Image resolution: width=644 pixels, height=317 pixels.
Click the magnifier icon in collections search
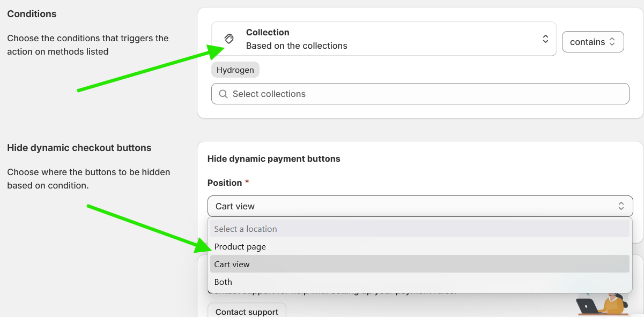pos(224,94)
